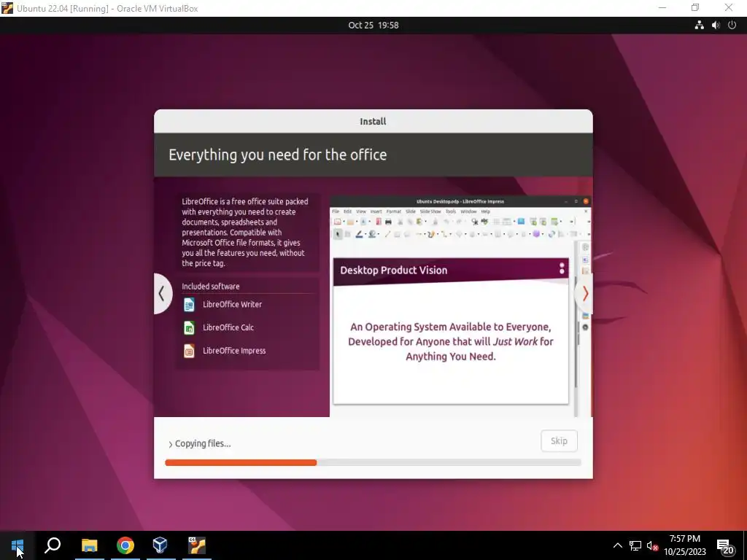Open Windows notification center with 20 notifications
Screen dimensions: 747x560
pyautogui.click(x=724, y=545)
